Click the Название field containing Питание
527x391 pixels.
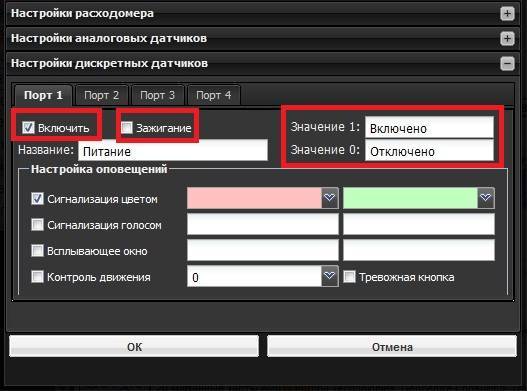pyautogui.click(x=173, y=151)
